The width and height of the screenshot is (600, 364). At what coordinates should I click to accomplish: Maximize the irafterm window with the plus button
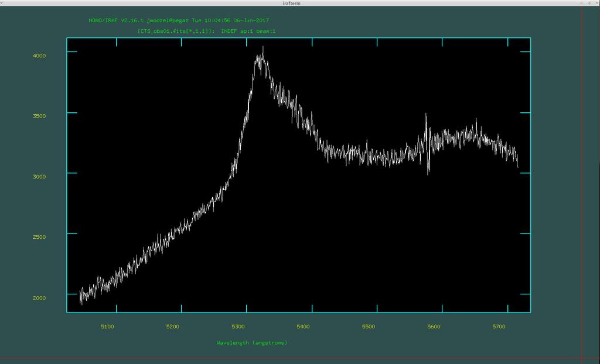[589, 3]
